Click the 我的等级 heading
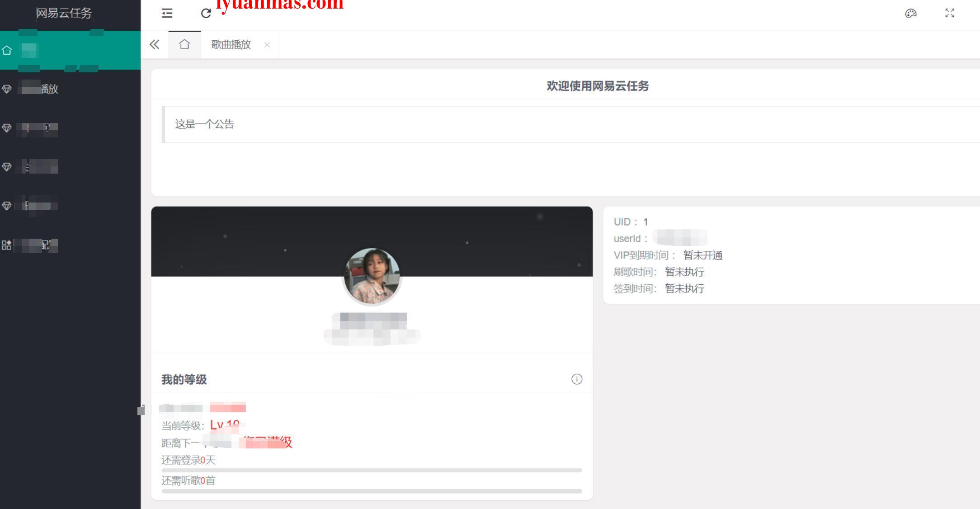This screenshot has height=509, width=980. 184,379
